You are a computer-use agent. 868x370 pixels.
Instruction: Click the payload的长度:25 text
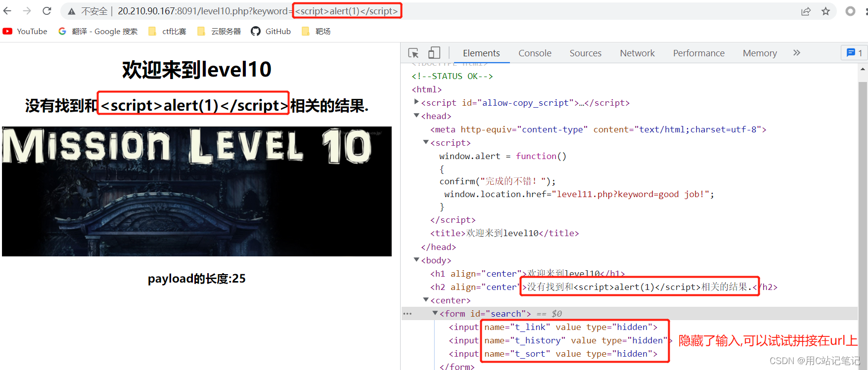tap(197, 279)
